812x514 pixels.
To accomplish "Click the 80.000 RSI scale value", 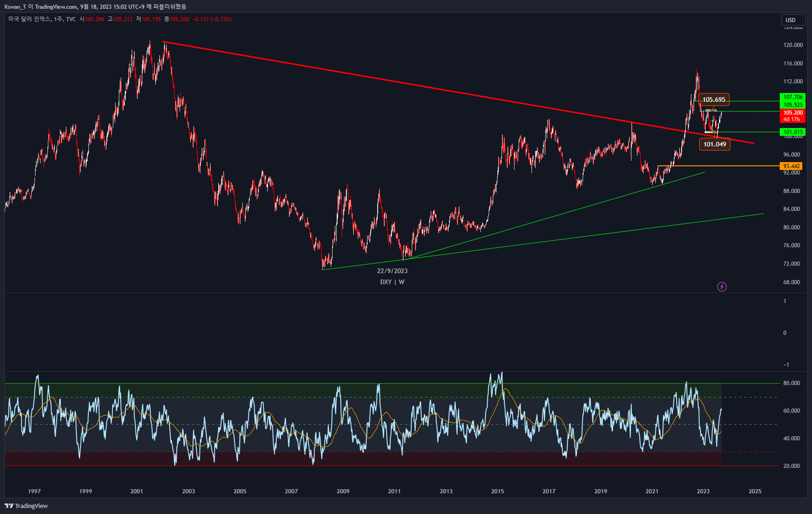I will pos(791,383).
